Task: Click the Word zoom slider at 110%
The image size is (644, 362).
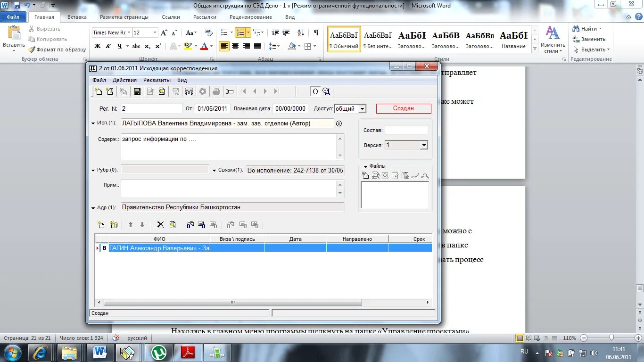Action: click(x=611, y=338)
